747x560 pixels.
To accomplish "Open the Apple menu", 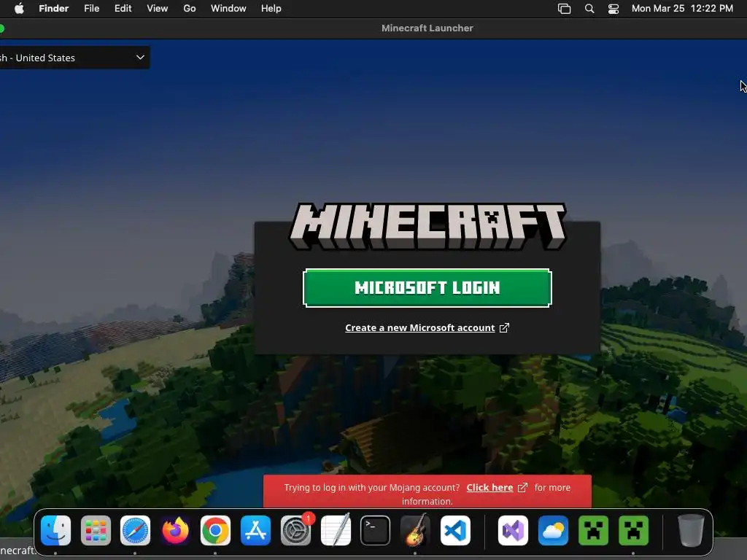I will pos(19,9).
